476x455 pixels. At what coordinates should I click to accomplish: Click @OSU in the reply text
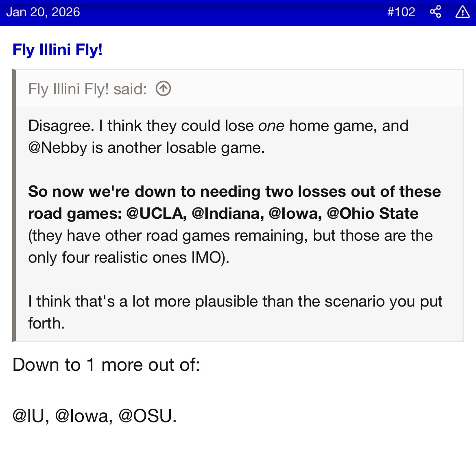point(147,416)
